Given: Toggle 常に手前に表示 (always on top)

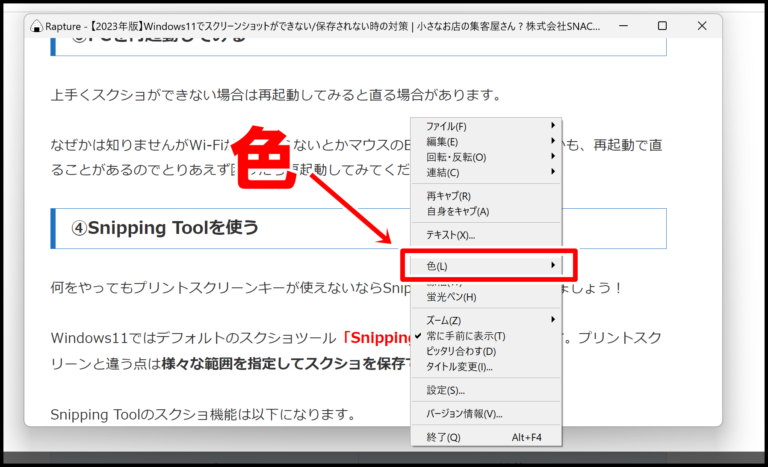Looking at the screenshot, I should pos(466,336).
